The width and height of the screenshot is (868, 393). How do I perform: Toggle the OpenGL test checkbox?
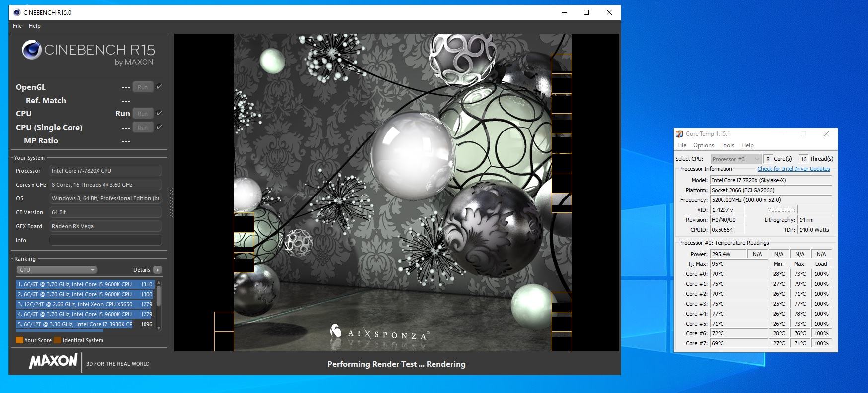point(159,87)
